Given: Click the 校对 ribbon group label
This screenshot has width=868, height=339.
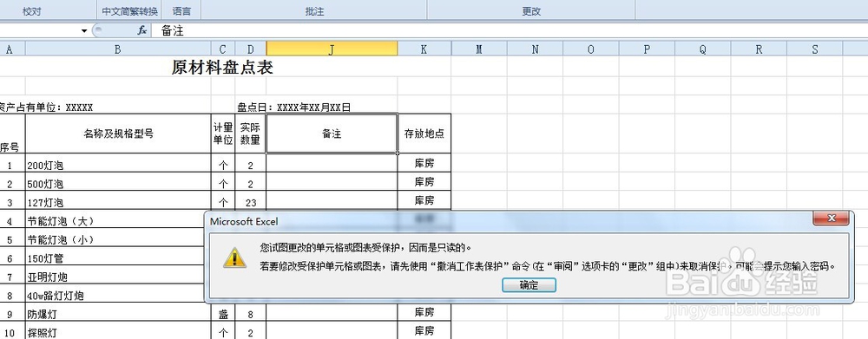Looking at the screenshot, I should click(x=31, y=11).
